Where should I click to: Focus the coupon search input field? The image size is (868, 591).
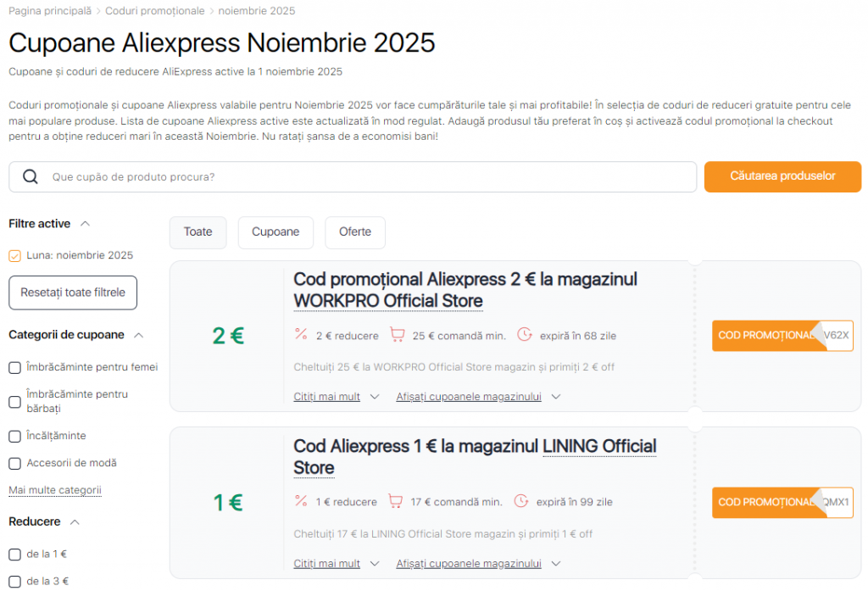click(369, 177)
